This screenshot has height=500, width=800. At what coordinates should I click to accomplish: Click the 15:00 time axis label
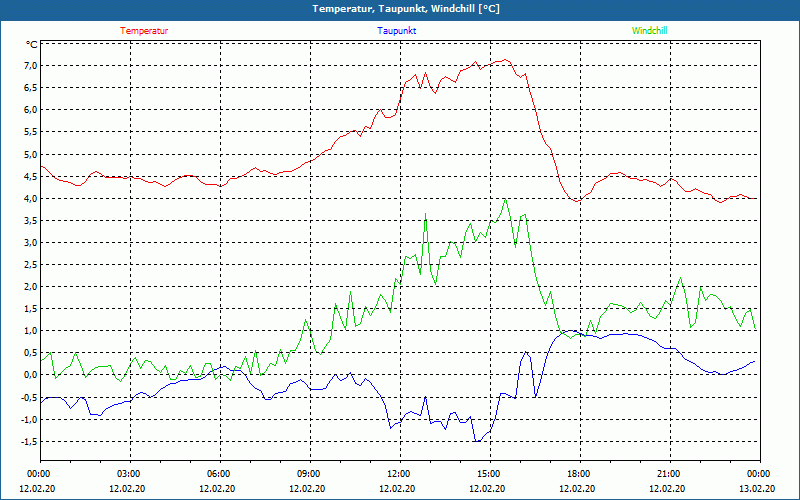[490, 474]
